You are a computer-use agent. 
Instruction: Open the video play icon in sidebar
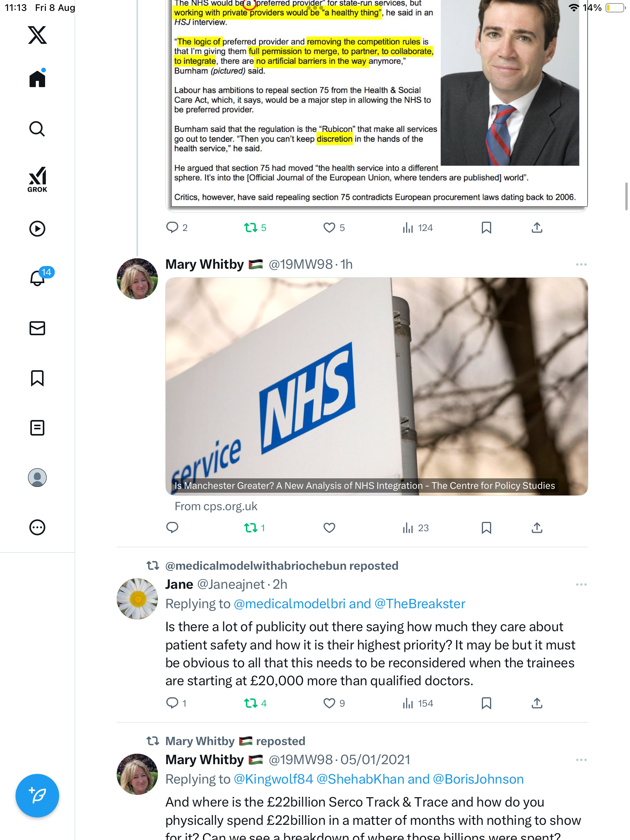coord(37,229)
